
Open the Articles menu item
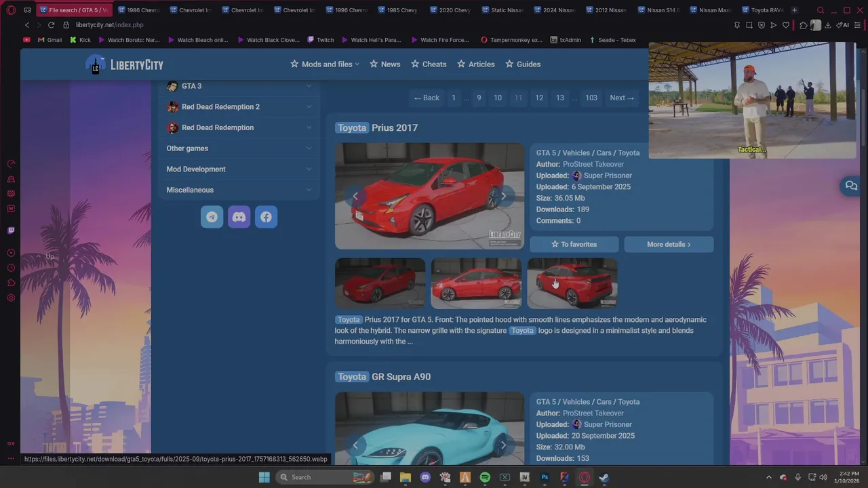pyautogui.click(x=475, y=64)
